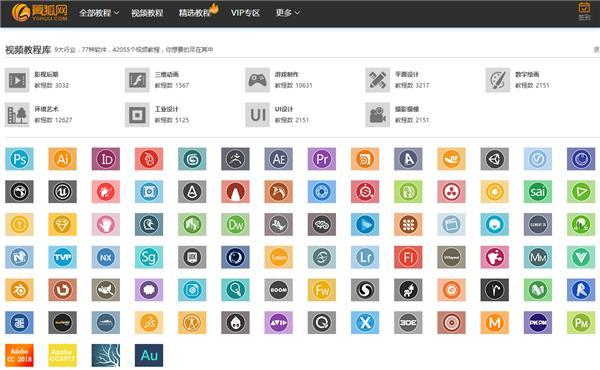The height and width of the screenshot is (370, 600).
Task: Open the Unity engine icon
Action: point(495,159)
